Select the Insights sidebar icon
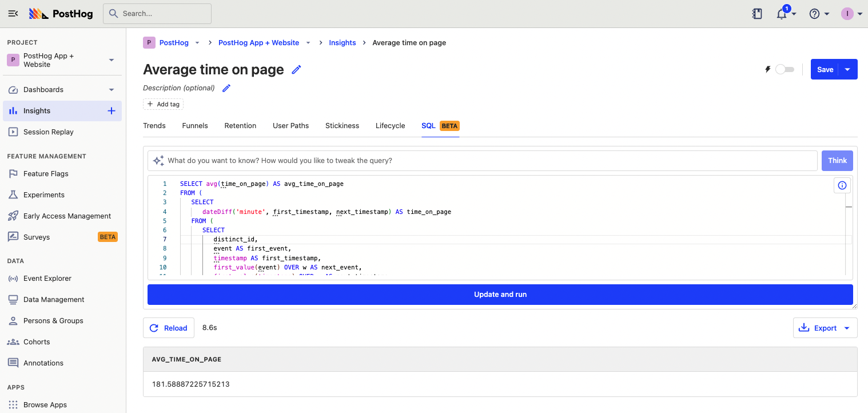 (x=12, y=110)
